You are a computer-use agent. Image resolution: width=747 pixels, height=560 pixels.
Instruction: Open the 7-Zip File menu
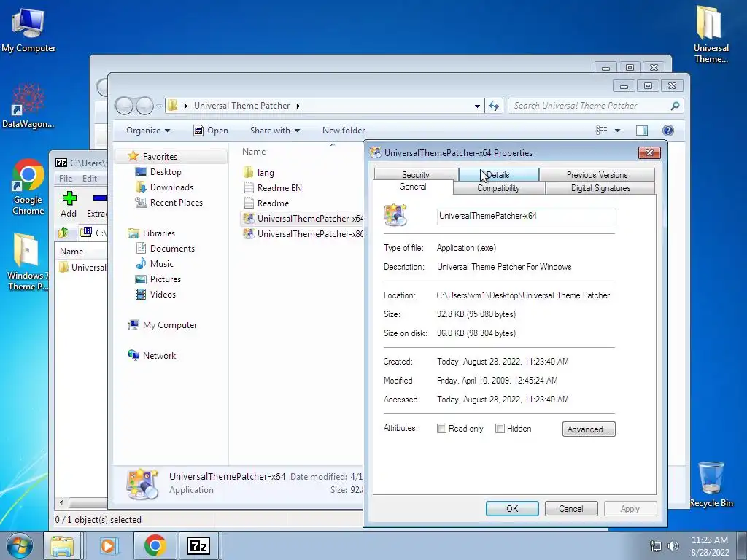click(x=66, y=179)
